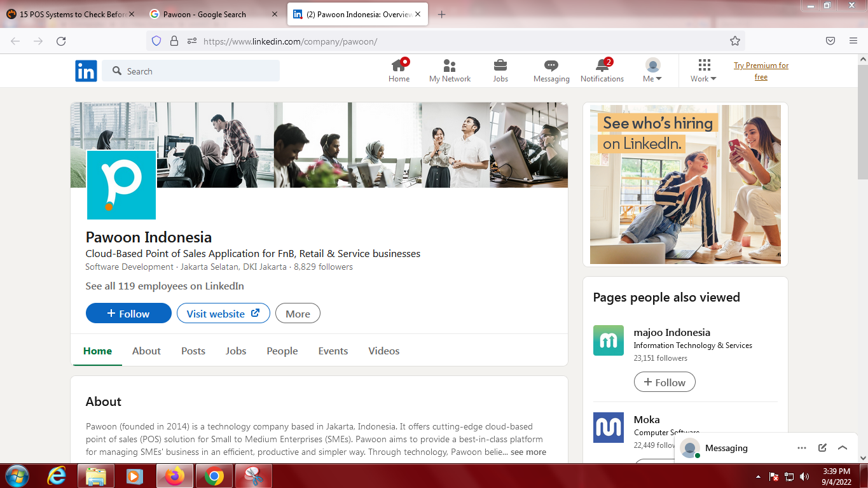Compose new message in Messaging overlay
This screenshot has height=488, width=868.
tap(822, 448)
